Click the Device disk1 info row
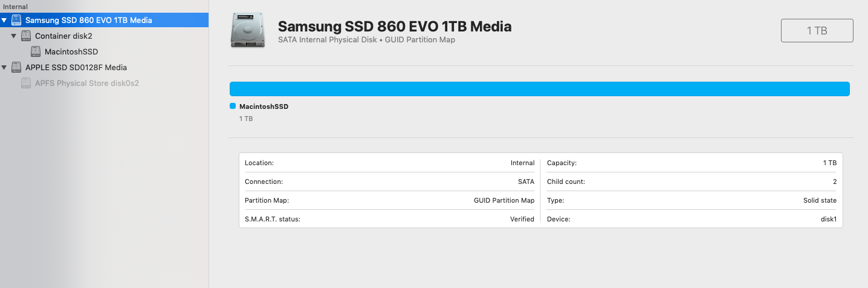The height and width of the screenshot is (288, 868). click(x=691, y=219)
